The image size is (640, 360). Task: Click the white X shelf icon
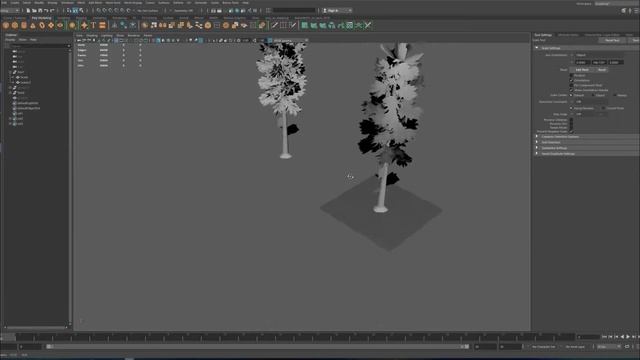368,25
